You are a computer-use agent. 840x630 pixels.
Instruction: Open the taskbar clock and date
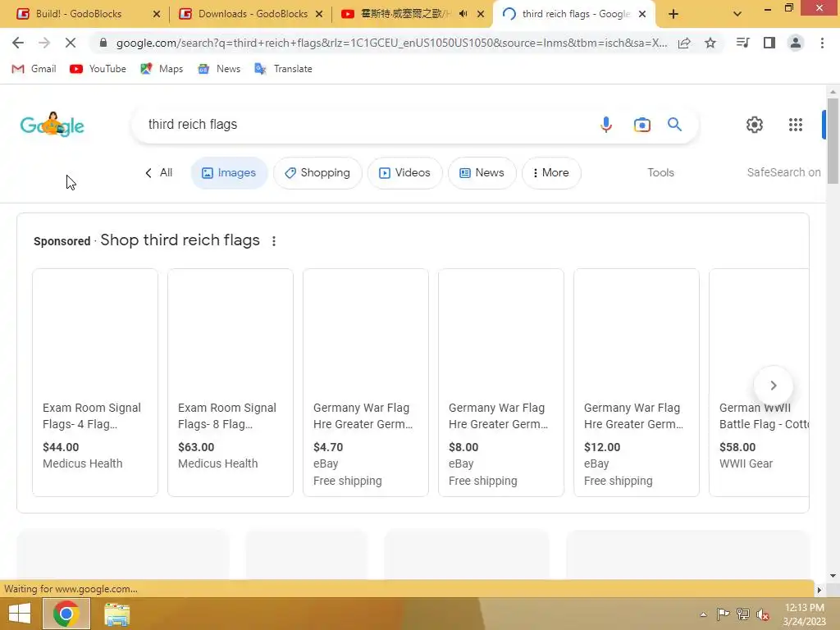(804, 614)
